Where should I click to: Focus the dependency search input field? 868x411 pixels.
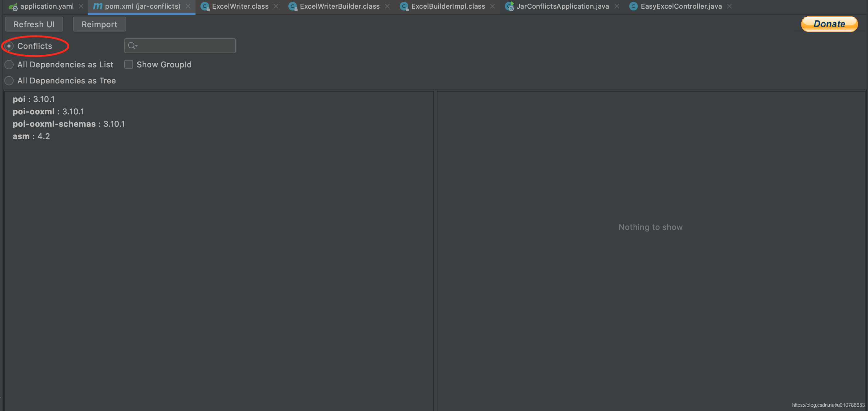coord(185,45)
